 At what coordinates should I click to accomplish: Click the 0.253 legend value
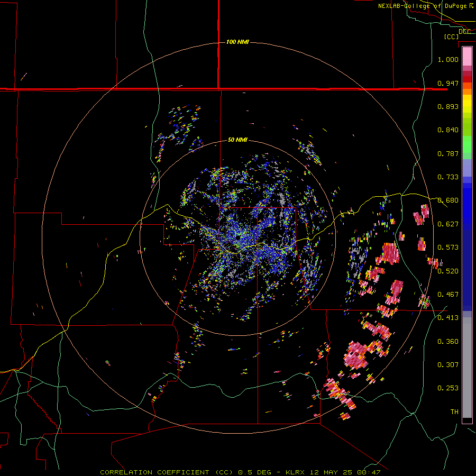(x=448, y=388)
